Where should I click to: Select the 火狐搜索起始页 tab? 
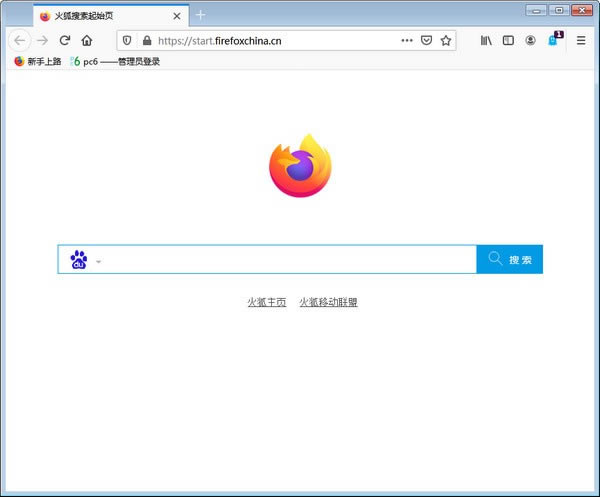(111, 16)
